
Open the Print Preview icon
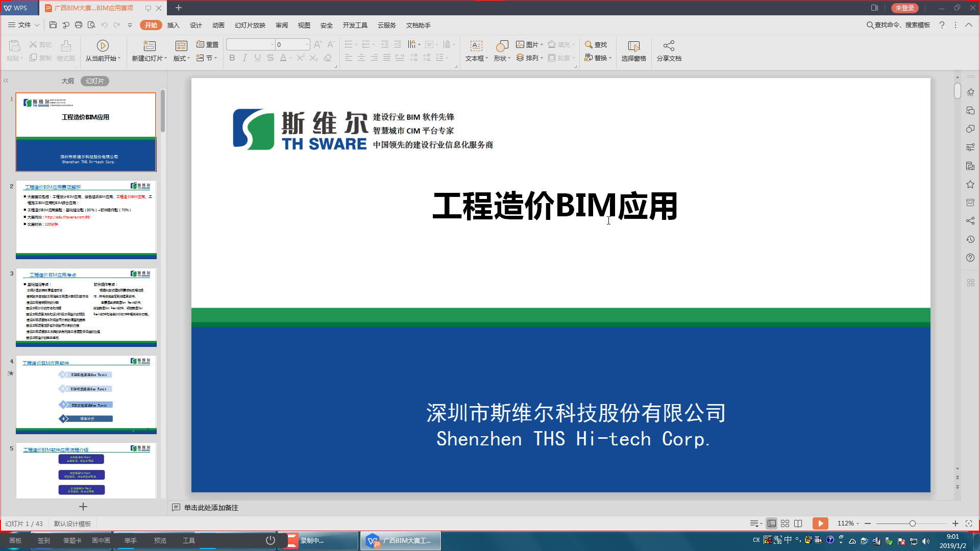pos(91,25)
